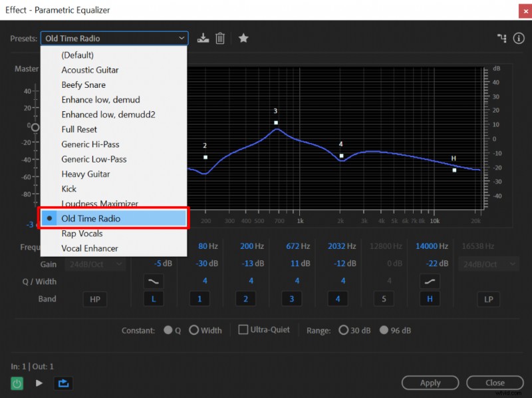
Task: Click the play preview icon
Action: tap(39, 383)
